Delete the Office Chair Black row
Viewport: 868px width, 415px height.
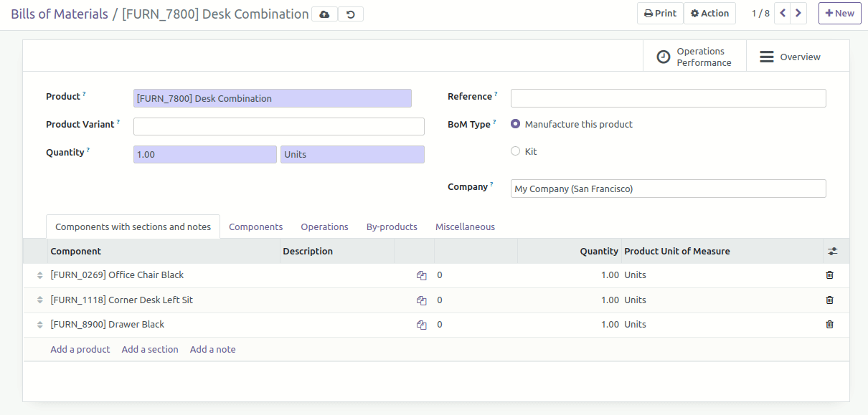(830, 275)
